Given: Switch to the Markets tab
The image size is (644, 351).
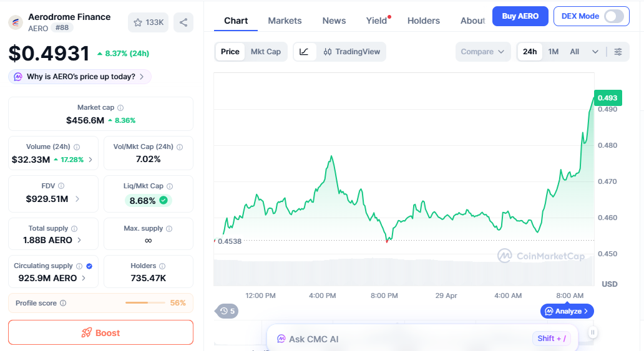Looking at the screenshot, I should click(285, 21).
